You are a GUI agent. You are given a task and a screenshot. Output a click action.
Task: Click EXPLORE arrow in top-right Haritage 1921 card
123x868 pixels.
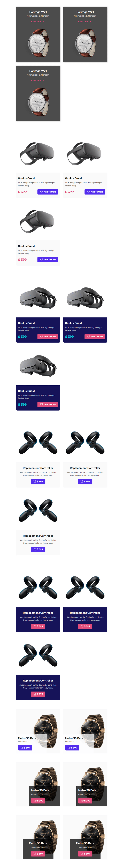click(90, 22)
